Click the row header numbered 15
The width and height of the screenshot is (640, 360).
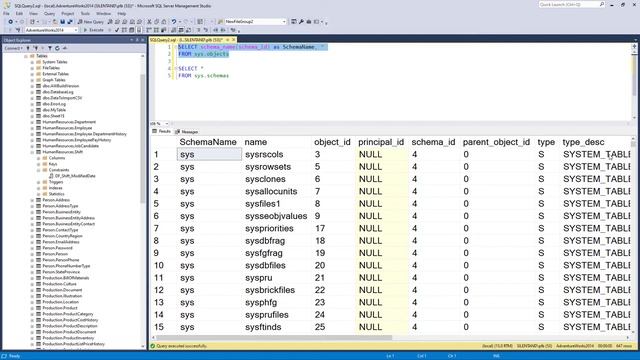[x=163, y=327]
